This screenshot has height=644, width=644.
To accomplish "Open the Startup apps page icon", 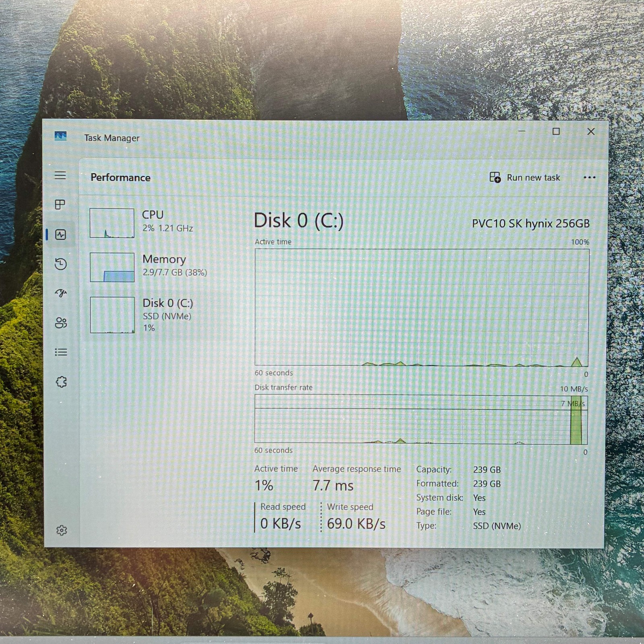I will click(61, 293).
